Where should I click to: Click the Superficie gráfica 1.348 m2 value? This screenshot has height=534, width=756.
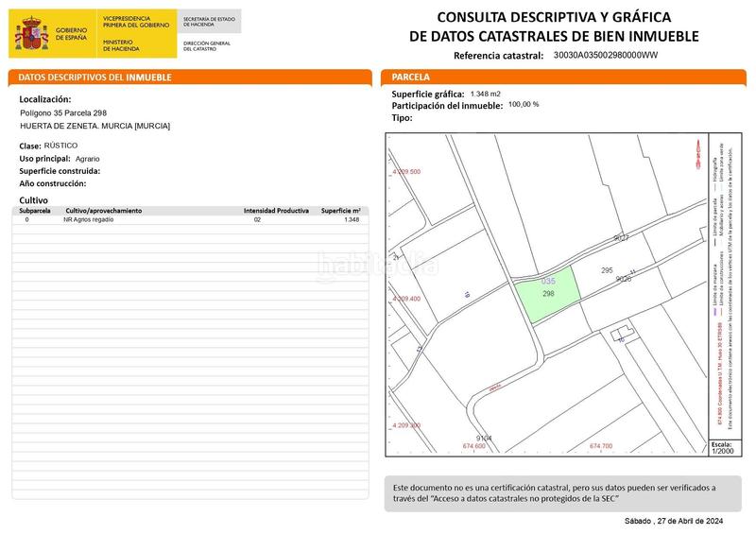pyautogui.click(x=486, y=95)
